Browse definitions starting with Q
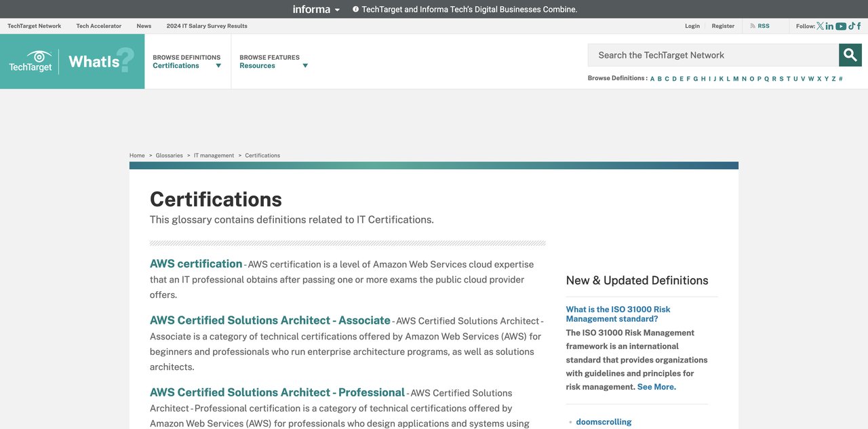The image size is (868, 429). [x=767, y=79]
